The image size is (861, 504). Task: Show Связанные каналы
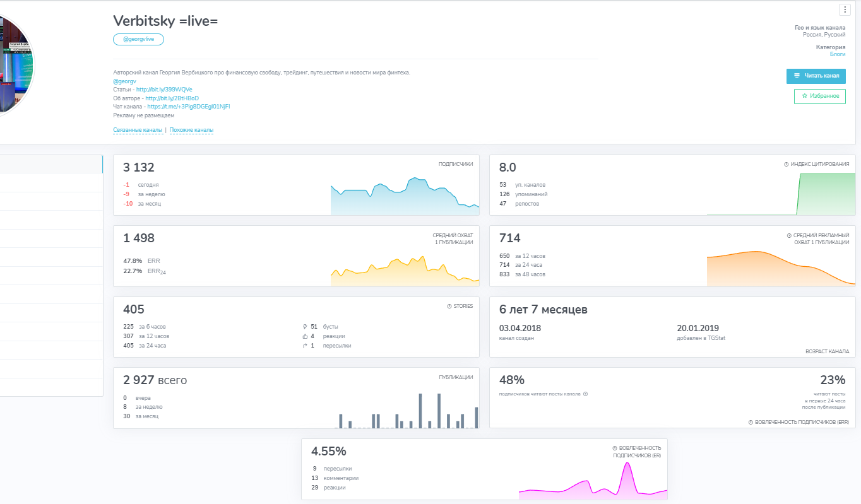point(138,130)
